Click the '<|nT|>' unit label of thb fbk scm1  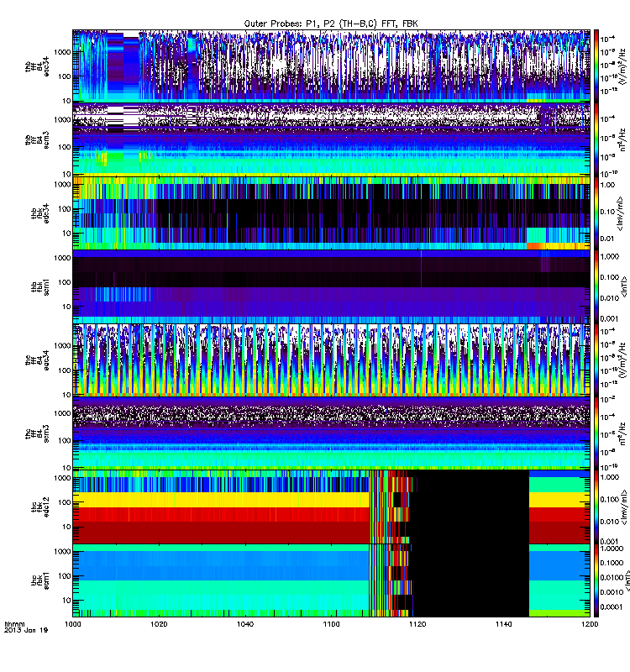tap(623, 286)
